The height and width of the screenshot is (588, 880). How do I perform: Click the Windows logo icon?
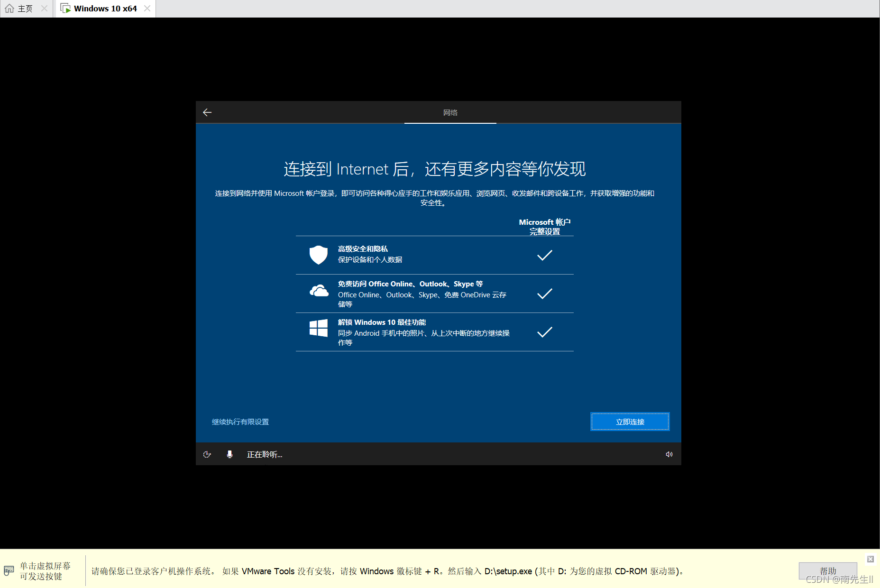point(319,328)
